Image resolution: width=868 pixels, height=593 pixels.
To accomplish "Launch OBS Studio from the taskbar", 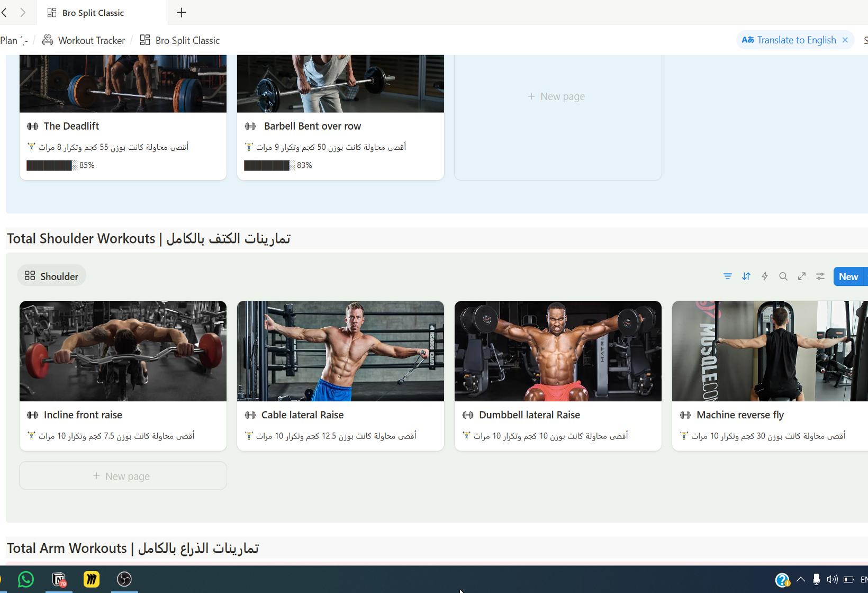I will (x=124, y=579).
